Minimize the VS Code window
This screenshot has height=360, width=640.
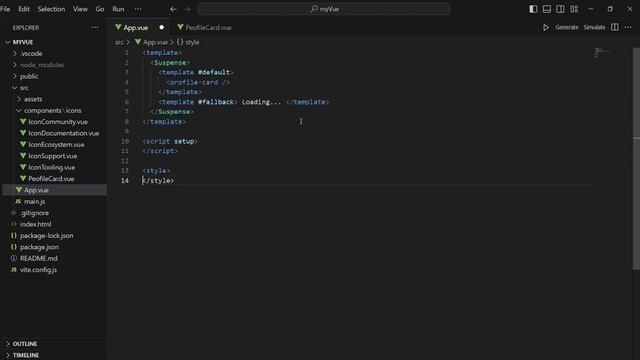tap(591, 9)
